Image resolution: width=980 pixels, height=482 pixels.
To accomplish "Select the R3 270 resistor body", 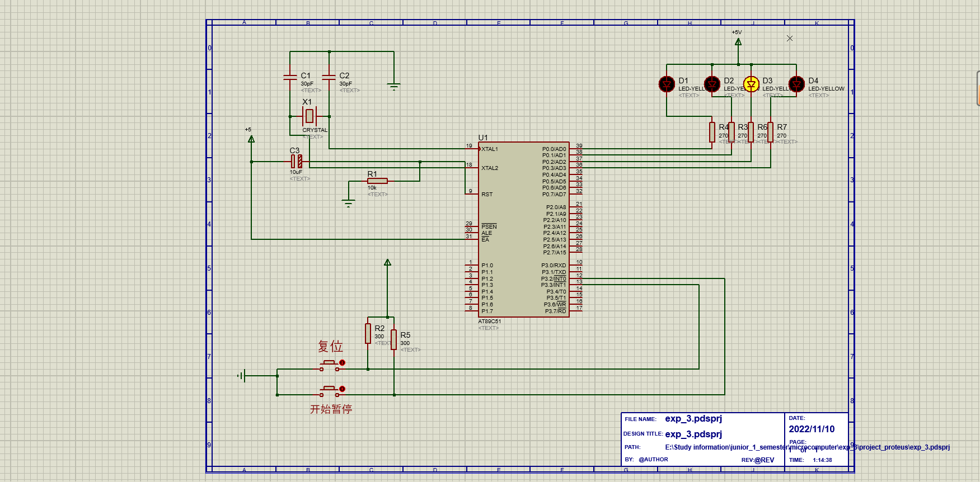I will (732, 133).
